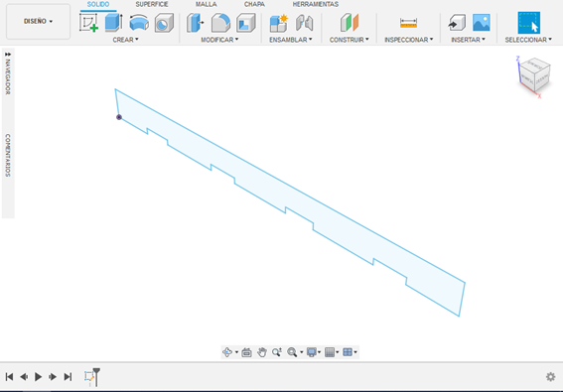Open the Zoom options dropdown arrow
The image size is (563, 392).
coord(302,352)
